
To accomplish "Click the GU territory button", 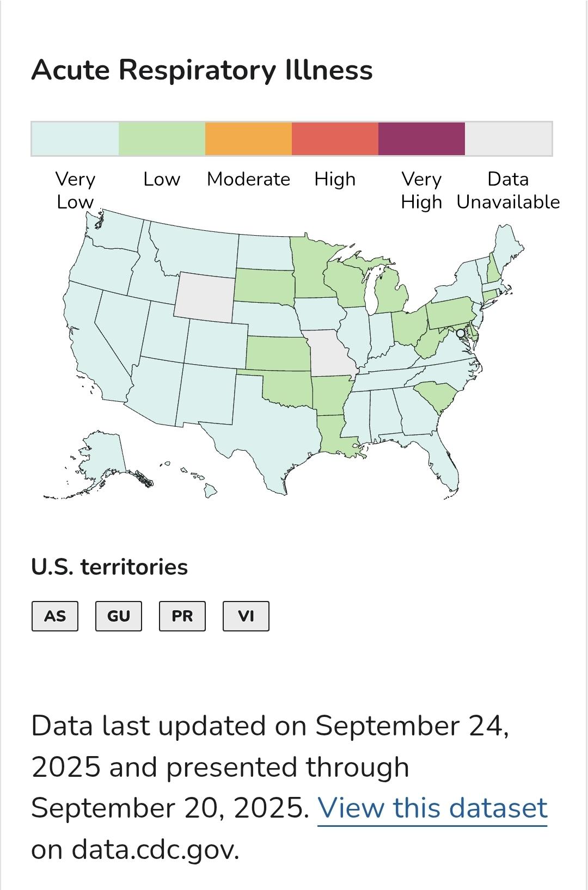I will click(119, 616).
